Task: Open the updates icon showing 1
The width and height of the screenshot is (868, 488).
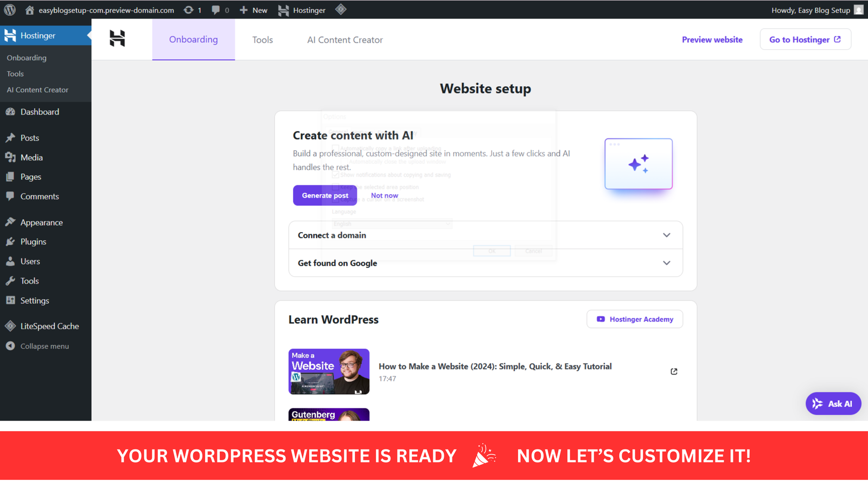Action: click(x=188, y=10)
